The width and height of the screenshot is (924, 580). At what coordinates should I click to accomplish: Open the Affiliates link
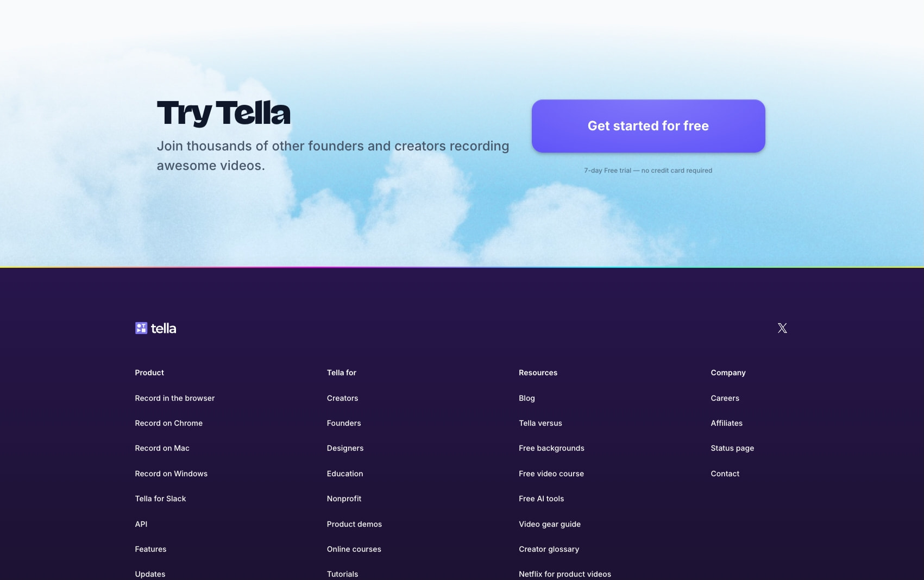pyautogui.click(x=727, y=423)
